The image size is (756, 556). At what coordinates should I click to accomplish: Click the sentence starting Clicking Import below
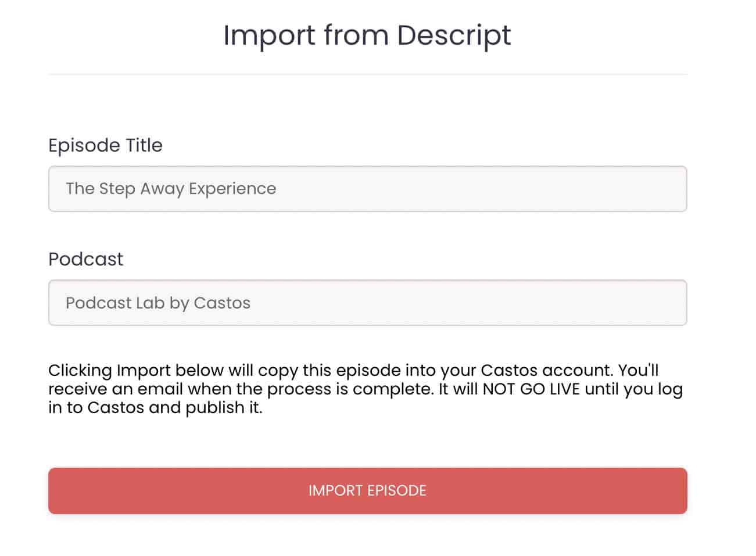click(332, 371)
